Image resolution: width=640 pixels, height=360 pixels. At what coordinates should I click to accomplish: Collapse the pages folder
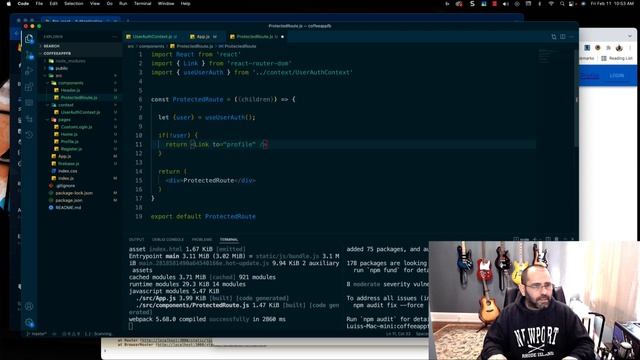click(64, 120)
